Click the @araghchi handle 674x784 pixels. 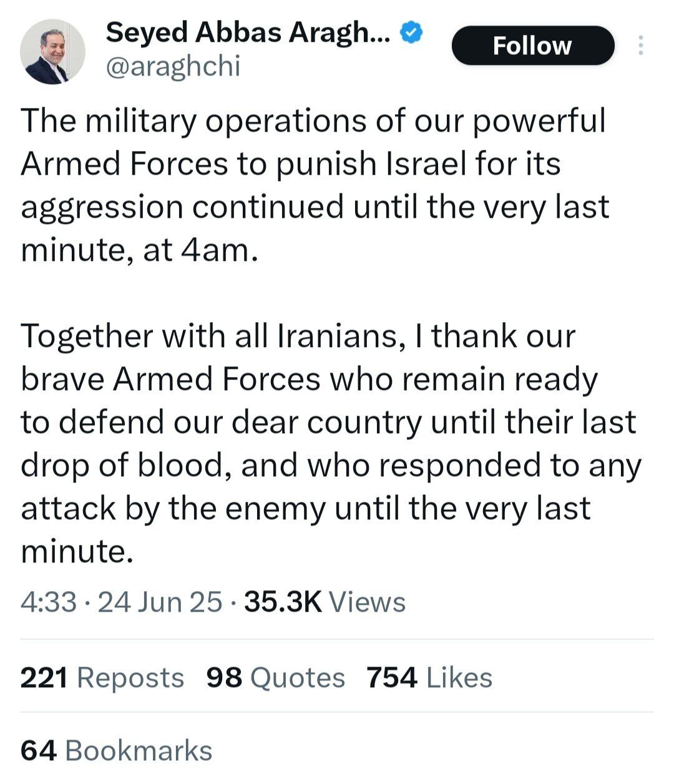point(173,66)
